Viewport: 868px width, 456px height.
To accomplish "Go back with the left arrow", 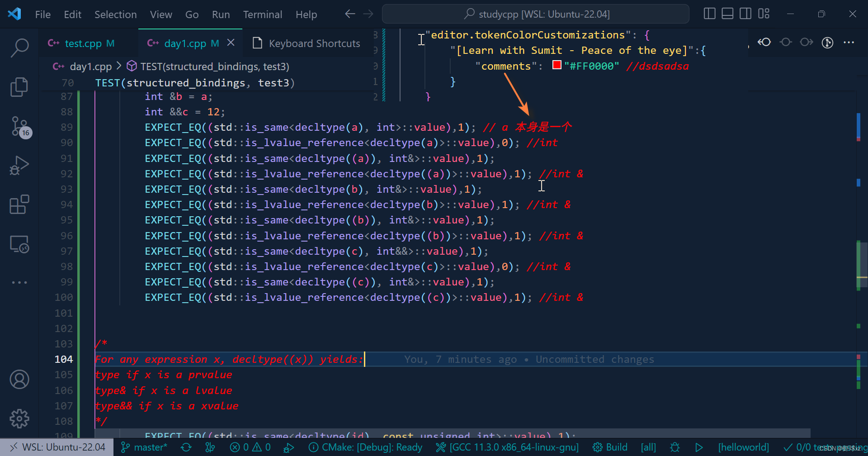I will (350, 14).
